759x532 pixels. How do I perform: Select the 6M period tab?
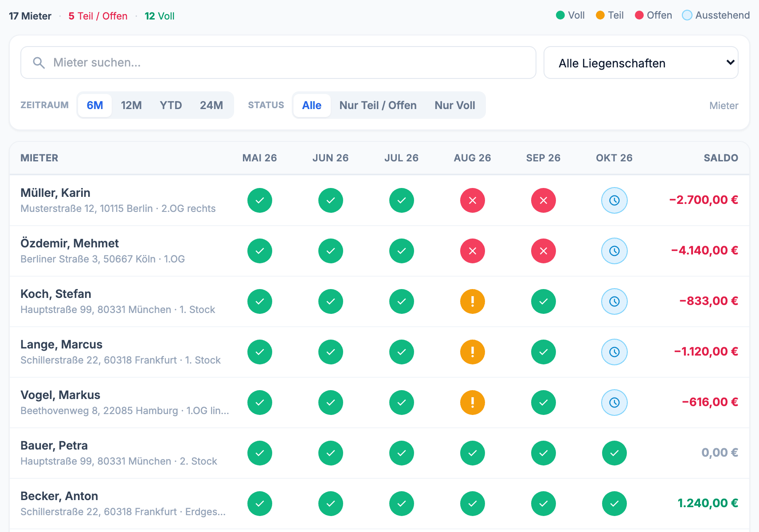coord(95,105)
